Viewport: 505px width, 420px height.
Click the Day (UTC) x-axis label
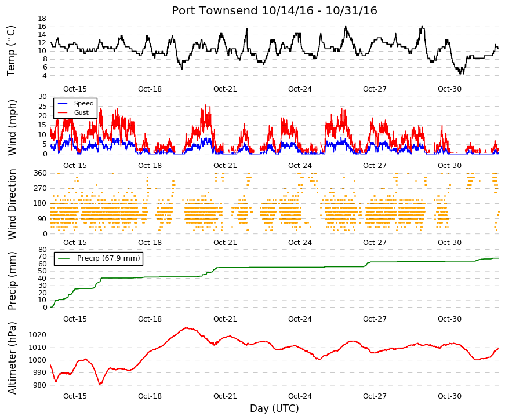[274, 408]
